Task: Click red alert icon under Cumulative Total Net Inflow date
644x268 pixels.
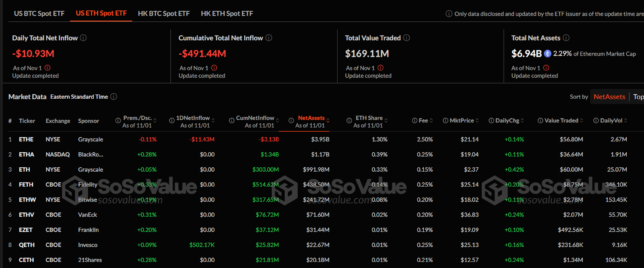Action: tap(214, 68)
